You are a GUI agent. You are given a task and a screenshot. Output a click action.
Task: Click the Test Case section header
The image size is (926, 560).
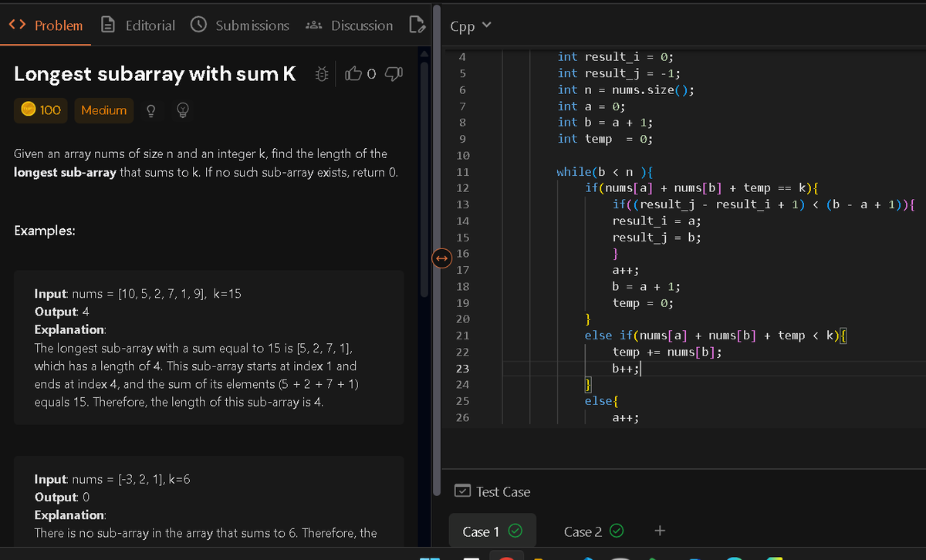click(493, 491)
